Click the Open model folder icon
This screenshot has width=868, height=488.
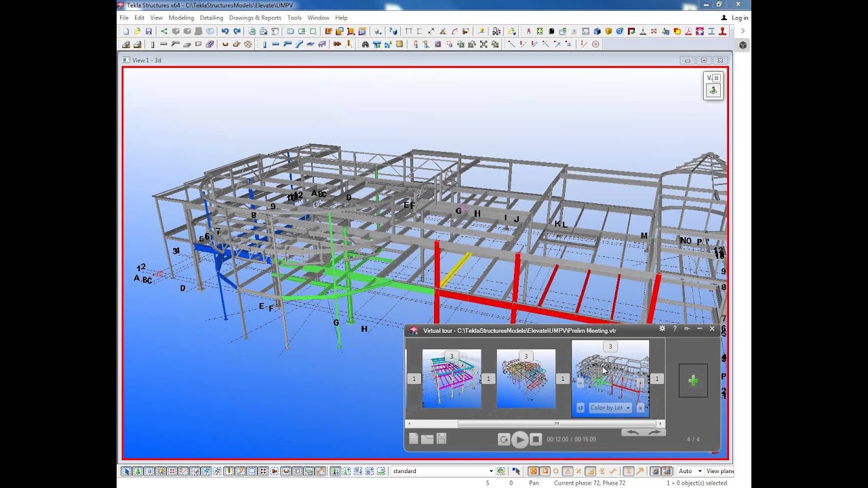click(137, 31)
